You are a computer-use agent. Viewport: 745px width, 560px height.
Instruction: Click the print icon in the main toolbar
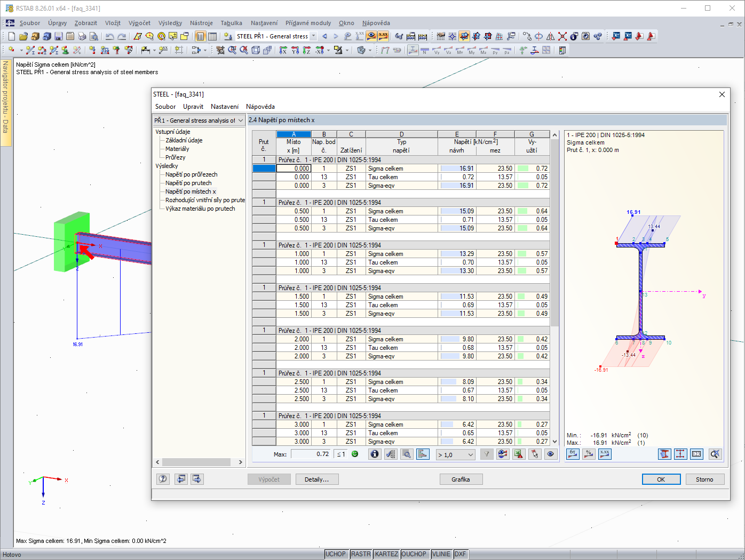click(82, 36)
